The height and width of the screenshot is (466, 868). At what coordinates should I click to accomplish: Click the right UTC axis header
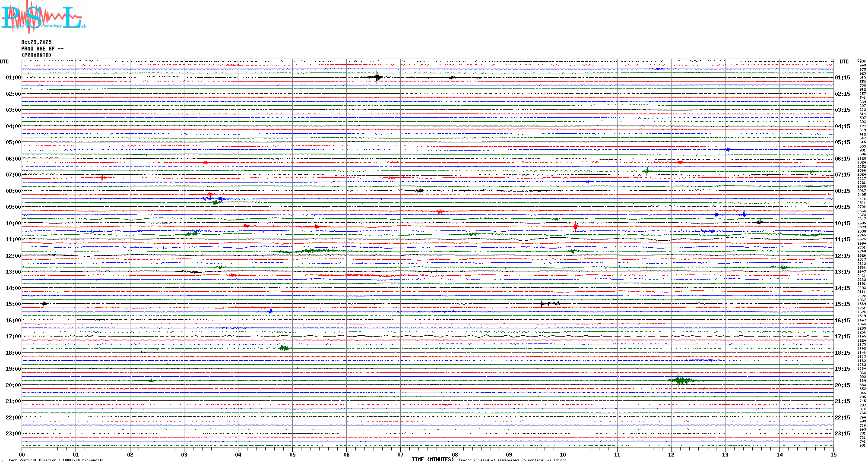(x=844, y=62)
